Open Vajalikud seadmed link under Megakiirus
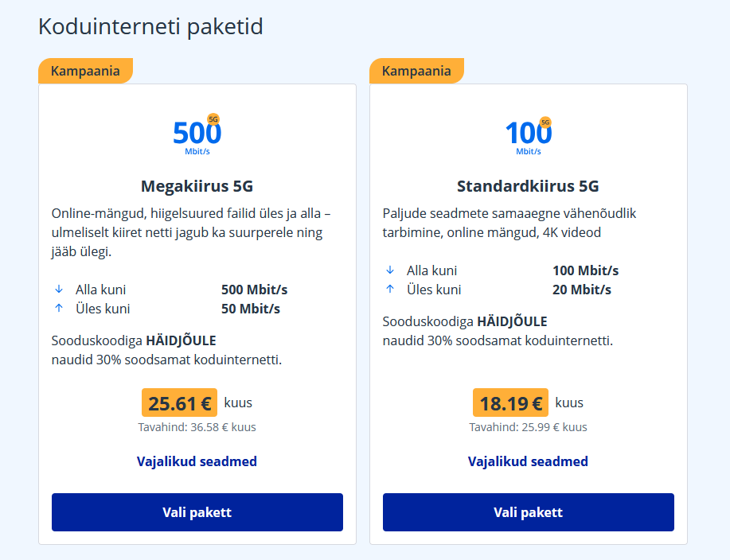The image size is (730, 560). point(197,461)
